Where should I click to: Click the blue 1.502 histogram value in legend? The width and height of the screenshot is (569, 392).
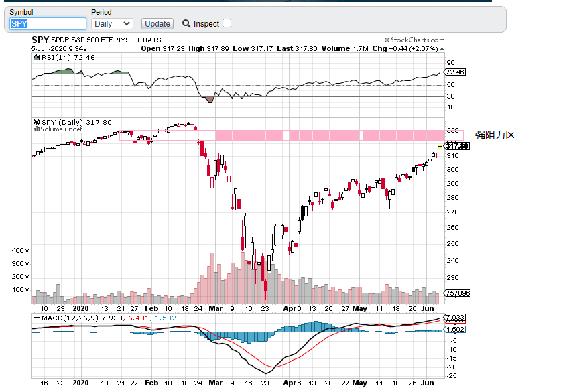tap(166, 318)
